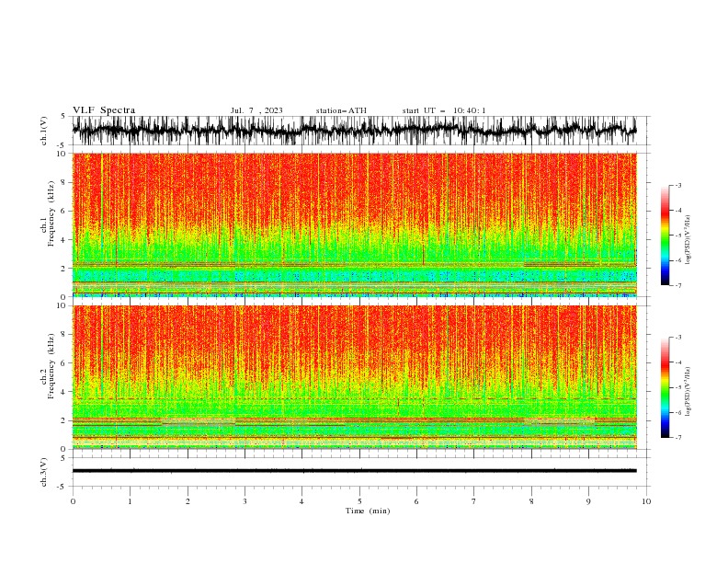The image size is (728, 563).
Task: Click the ch.1 spectrogram color bar
Action: [665, 236]
